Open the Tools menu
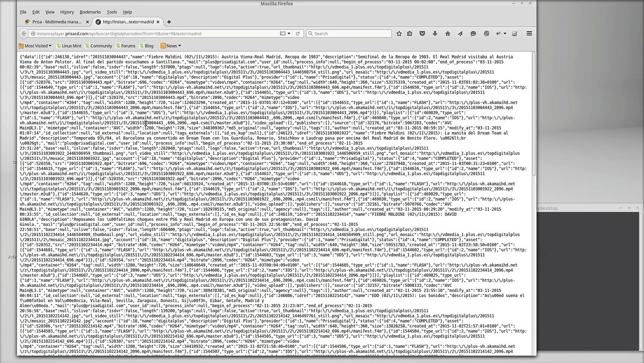Viewport: 644px width, 363px height. click(112, 12)
